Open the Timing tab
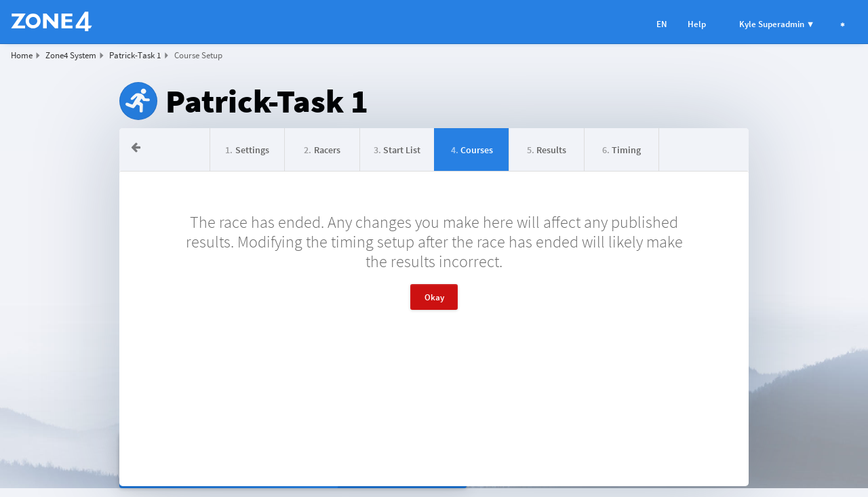868x497 pixels. pos(621,150)
